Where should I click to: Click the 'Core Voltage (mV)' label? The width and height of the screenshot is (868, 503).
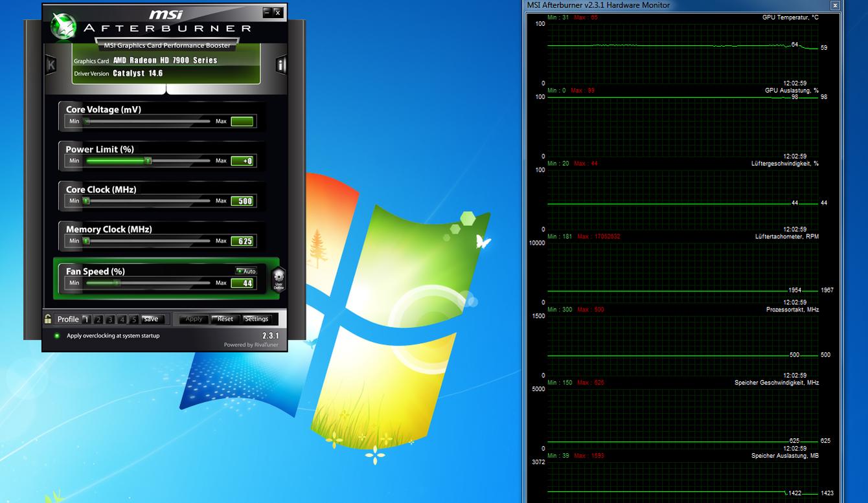click(x=103, y=109)
